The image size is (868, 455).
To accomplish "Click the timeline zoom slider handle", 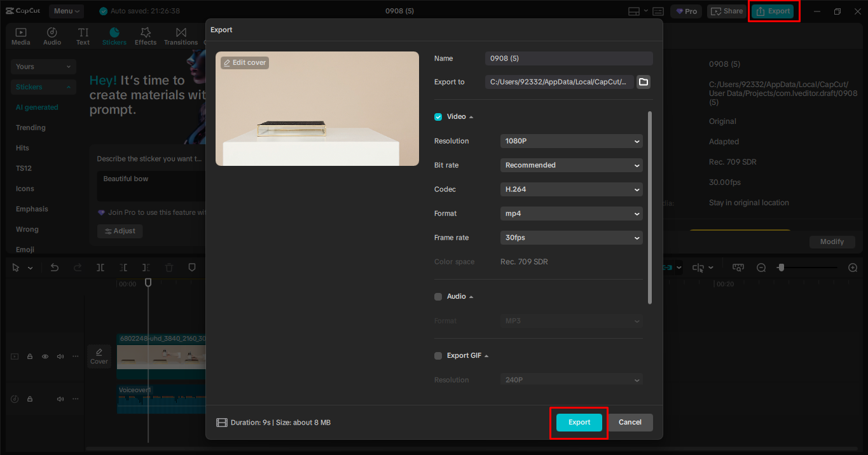I will tap(781, 268).
